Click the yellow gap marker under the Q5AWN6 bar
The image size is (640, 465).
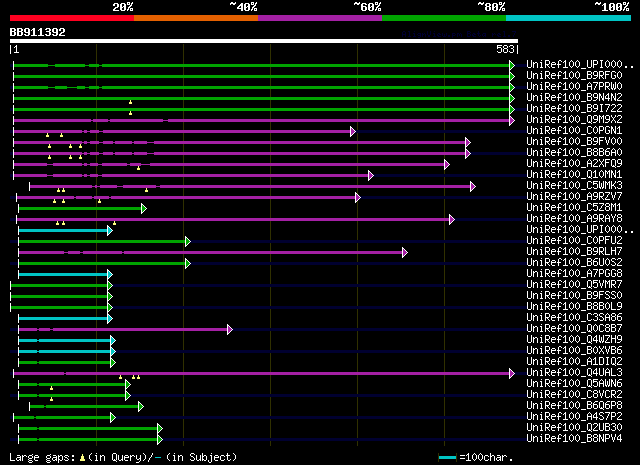pyautogui.click(x=51, y=388)
